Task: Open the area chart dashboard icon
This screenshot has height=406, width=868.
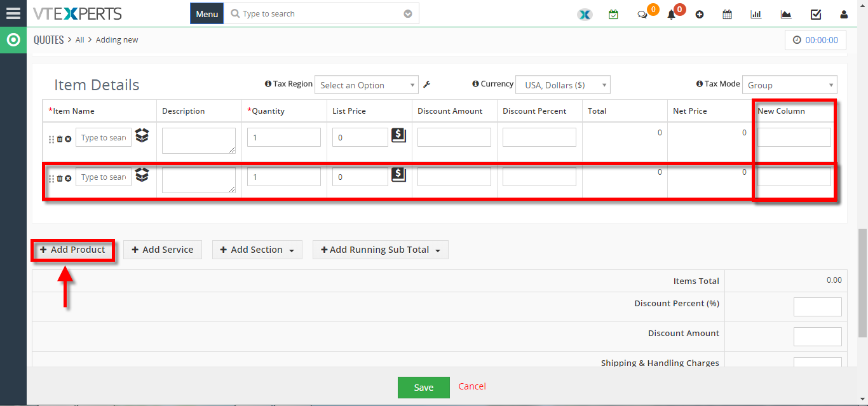Action: pos(786,14)
